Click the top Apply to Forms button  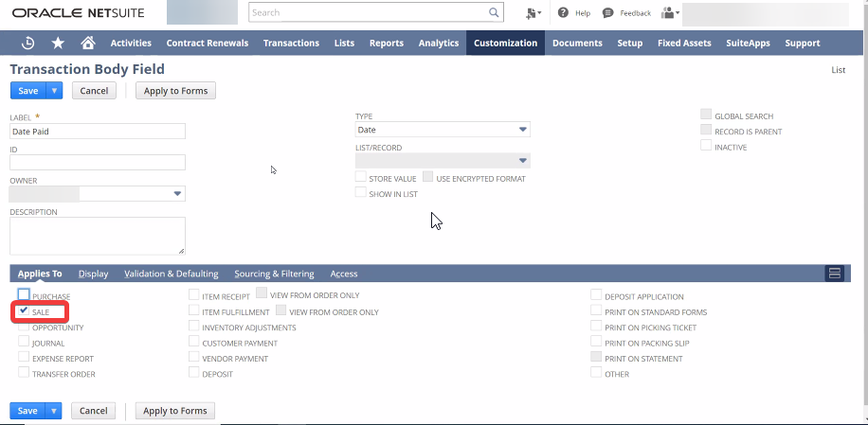pos(175,91)
